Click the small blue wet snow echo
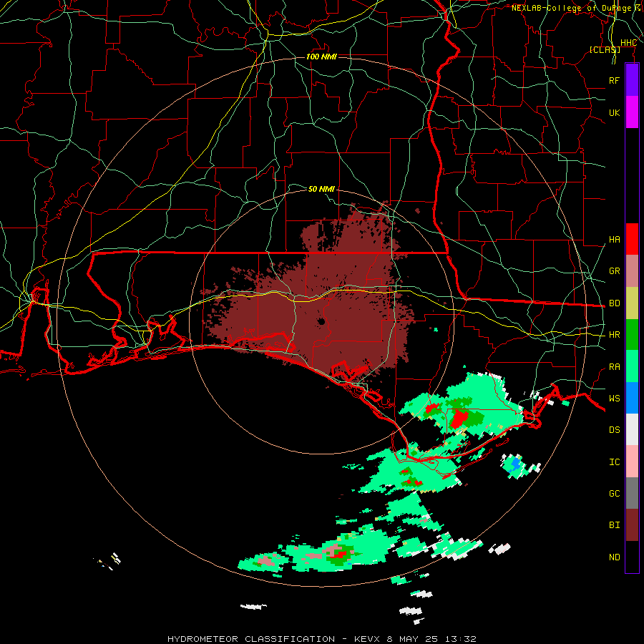Image resolution: width=644 pixels, height=644 pixels. (x=515, y=465)
